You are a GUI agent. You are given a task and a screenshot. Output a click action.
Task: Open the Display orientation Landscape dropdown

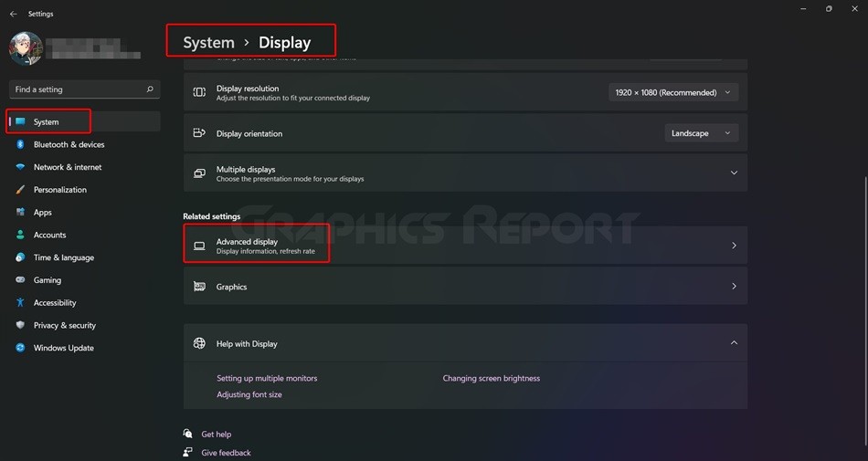tap(702, 133)
